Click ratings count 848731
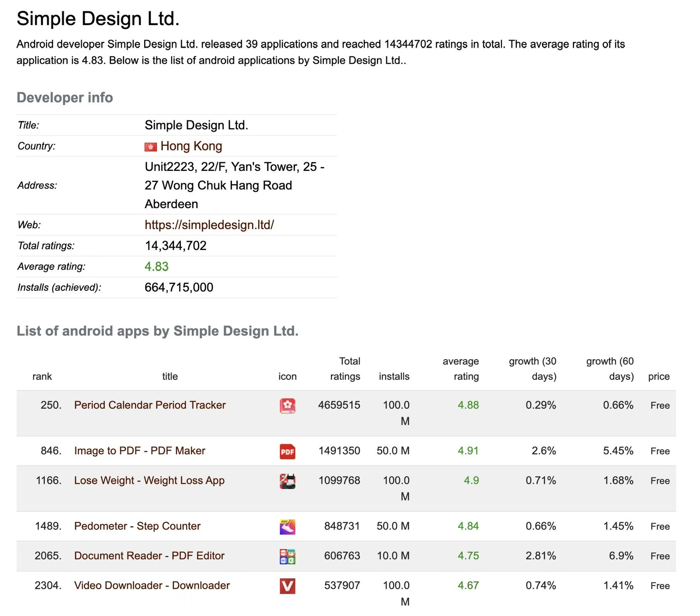Viewport: 700px width, 616px height. tap(342, 526)
